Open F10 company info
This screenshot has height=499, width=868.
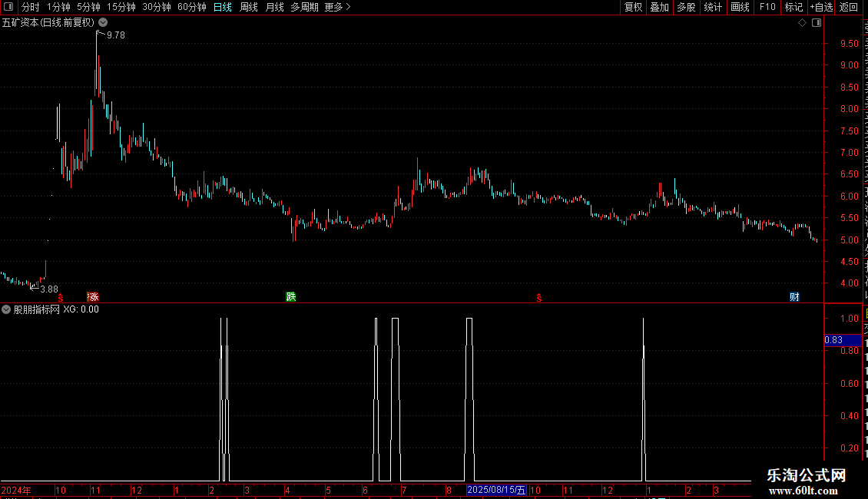[767, 7]
